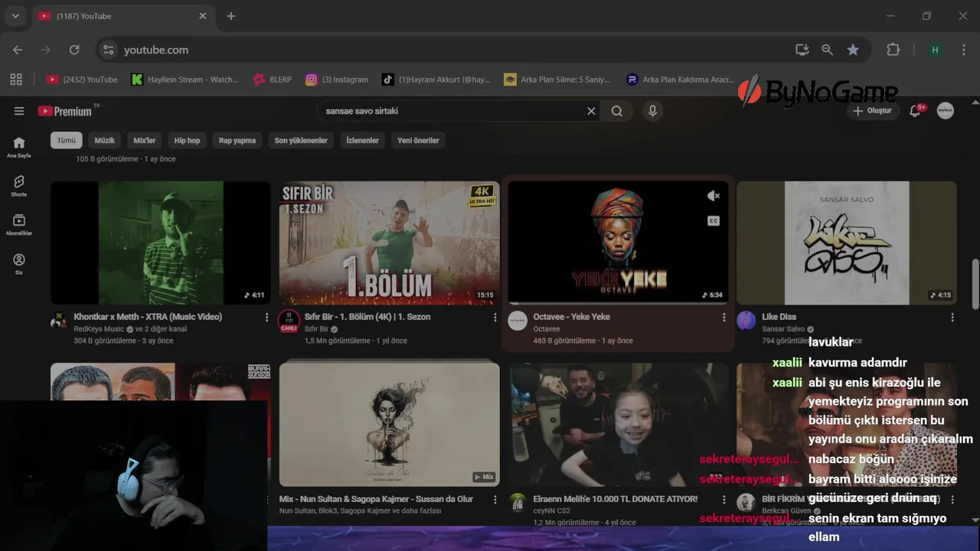Select the Tümü filter chip
Image resolution: width=980 pixels, height=551 pixels.
[x=67, y=140]
